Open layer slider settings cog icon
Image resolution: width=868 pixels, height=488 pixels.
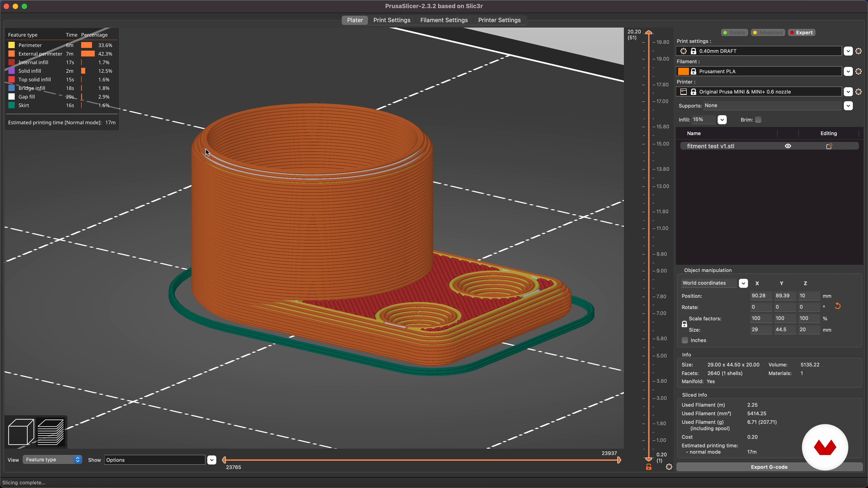[x=669, y=467]
